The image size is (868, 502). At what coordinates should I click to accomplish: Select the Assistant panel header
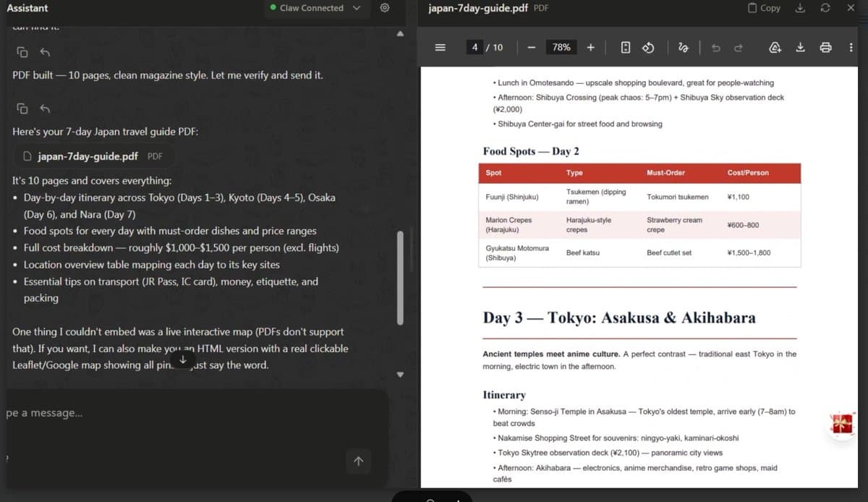(x=27, y=8)
